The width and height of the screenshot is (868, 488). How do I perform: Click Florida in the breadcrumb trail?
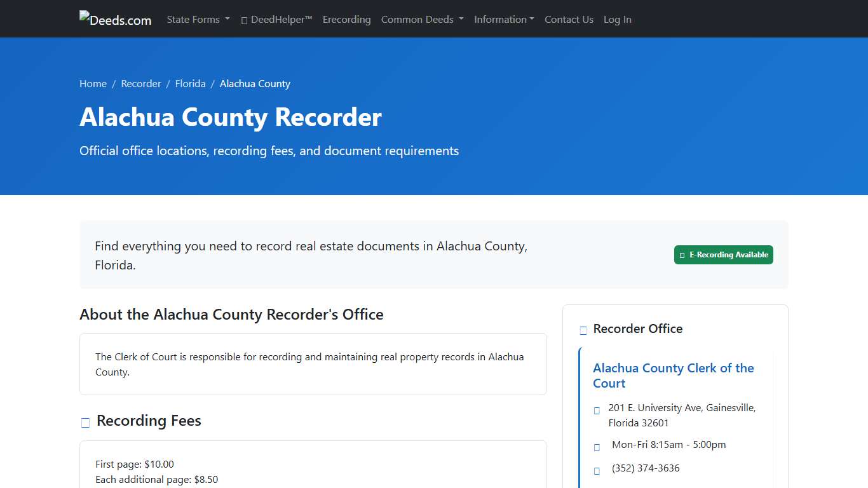[x=190, y=83]
